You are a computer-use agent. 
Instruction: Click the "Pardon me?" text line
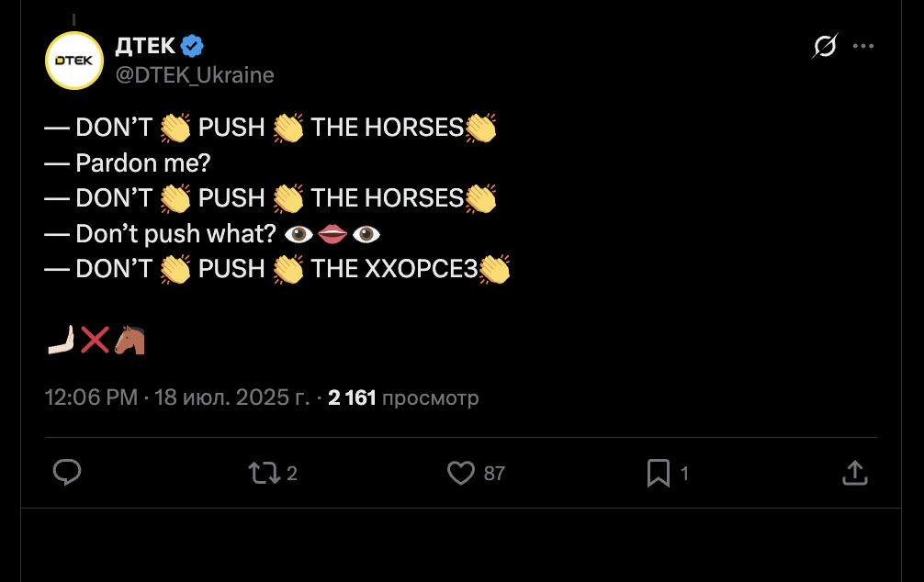coord(142,162)
